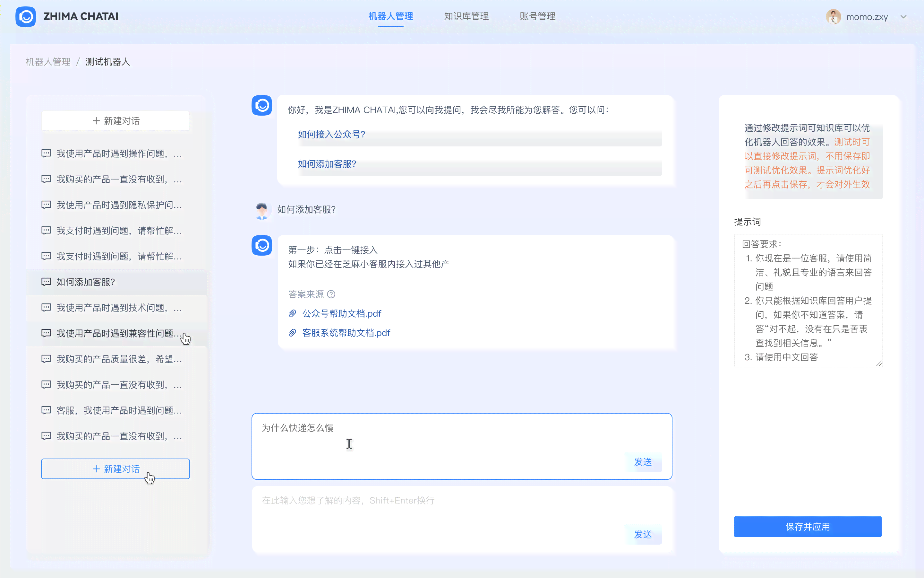The image size is (924, 578).
Task: Click chat icon beside 客服，我使用产品时遇到问题
Action: coord(46,410)
